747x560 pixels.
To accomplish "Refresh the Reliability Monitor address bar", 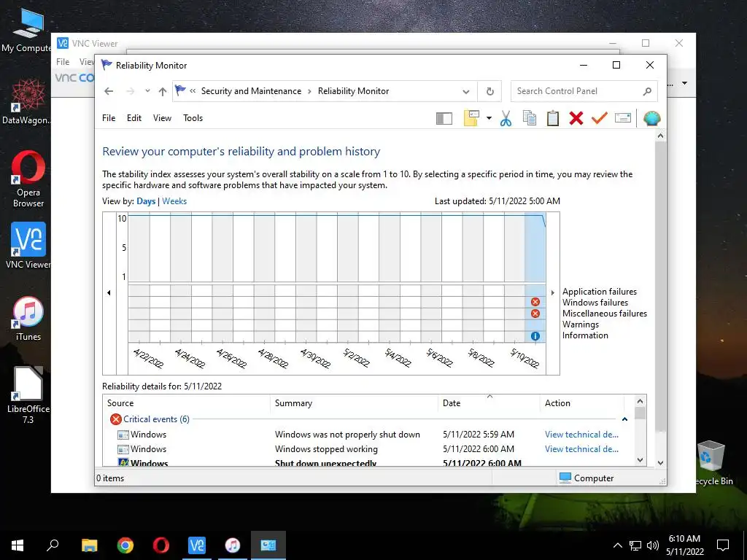I will pos(489,91).
